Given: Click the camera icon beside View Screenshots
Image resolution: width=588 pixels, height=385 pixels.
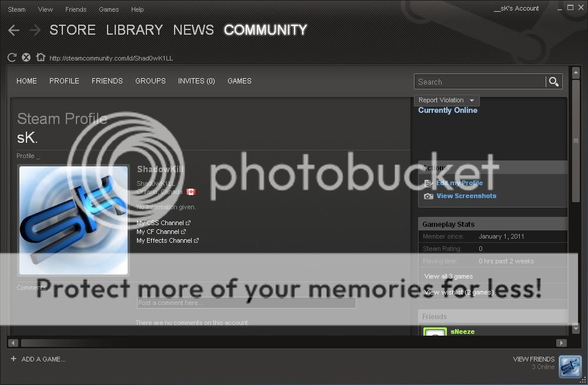Looking at the screenshot, I should [428, 196].
